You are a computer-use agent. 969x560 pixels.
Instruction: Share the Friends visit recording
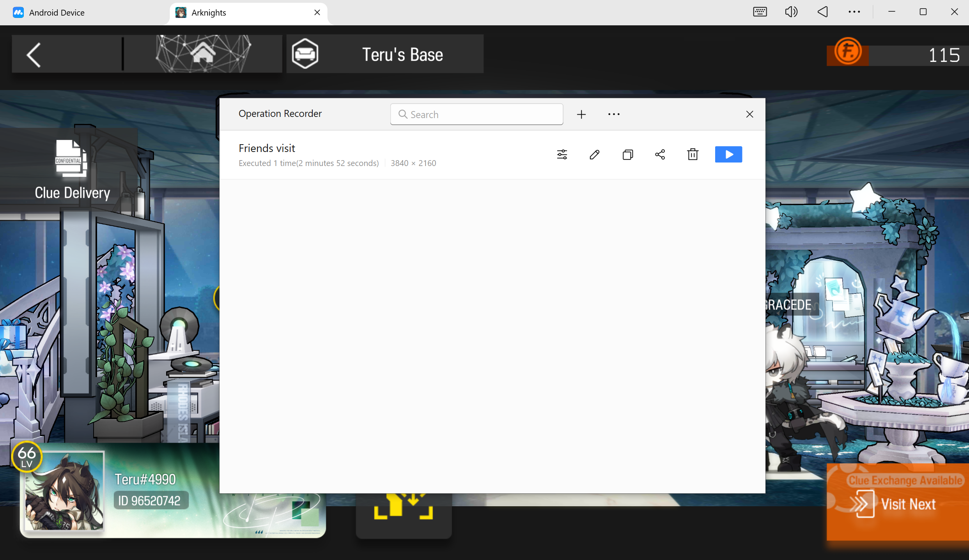point(660,154)
